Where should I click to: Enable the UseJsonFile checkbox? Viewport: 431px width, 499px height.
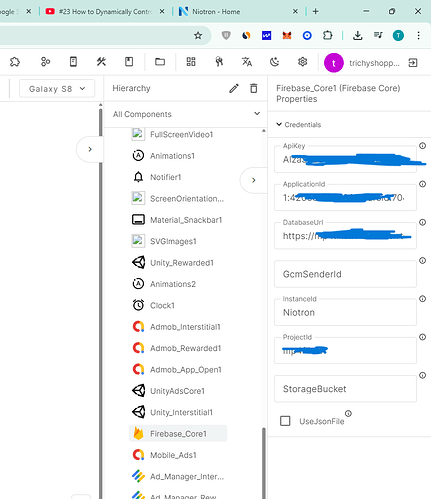point(285,421)
